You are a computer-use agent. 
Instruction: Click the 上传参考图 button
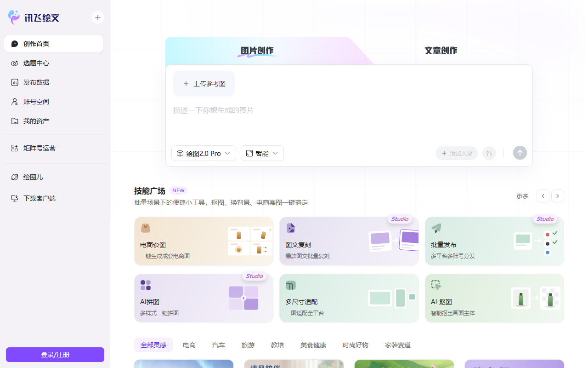click(204, 84)
